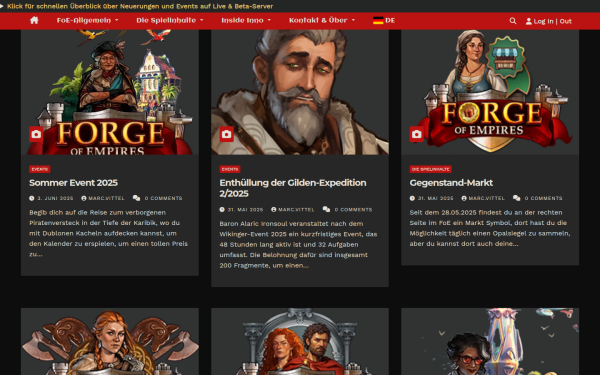Viewport: 600px width, 375px height.
Task: Open the red-haired couple post thumbnail
Action: [x=300, y=341]
